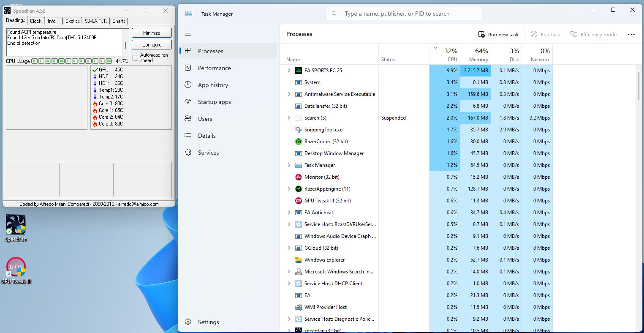Image resolution: width=644 pixels, height=333 pixels.
Task: Switch to the Charts tab in SpeedFan
Action: [x=119, y=21]
